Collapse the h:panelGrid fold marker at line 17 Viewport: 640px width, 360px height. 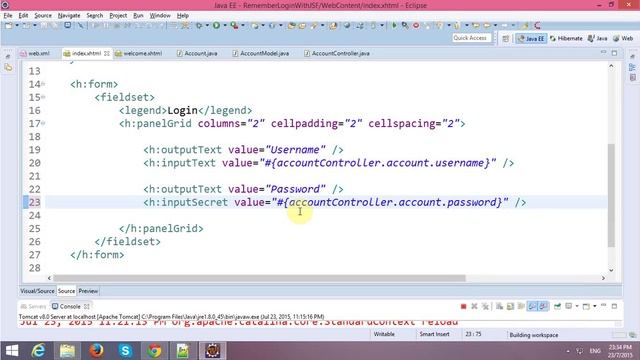[43, 123]
